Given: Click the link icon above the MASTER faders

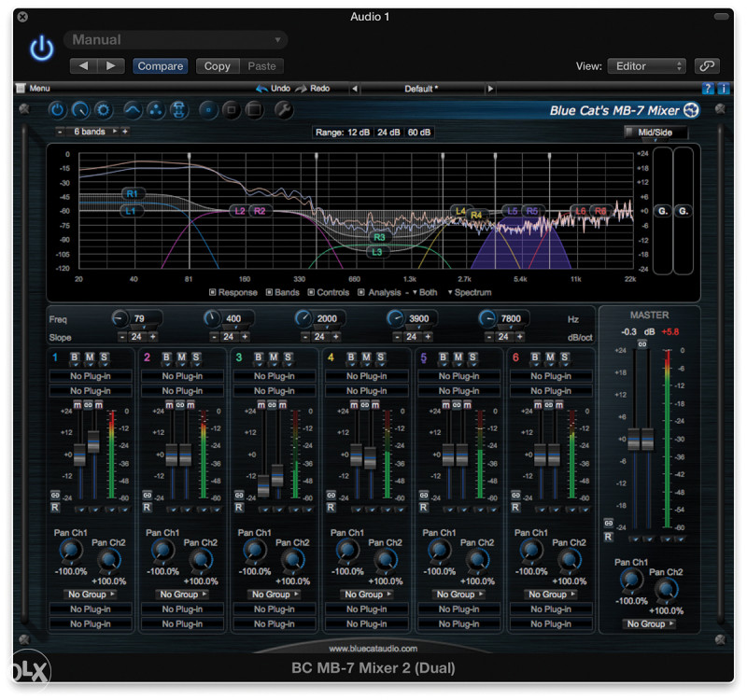Looking at the screenshot, I should 642,343.
